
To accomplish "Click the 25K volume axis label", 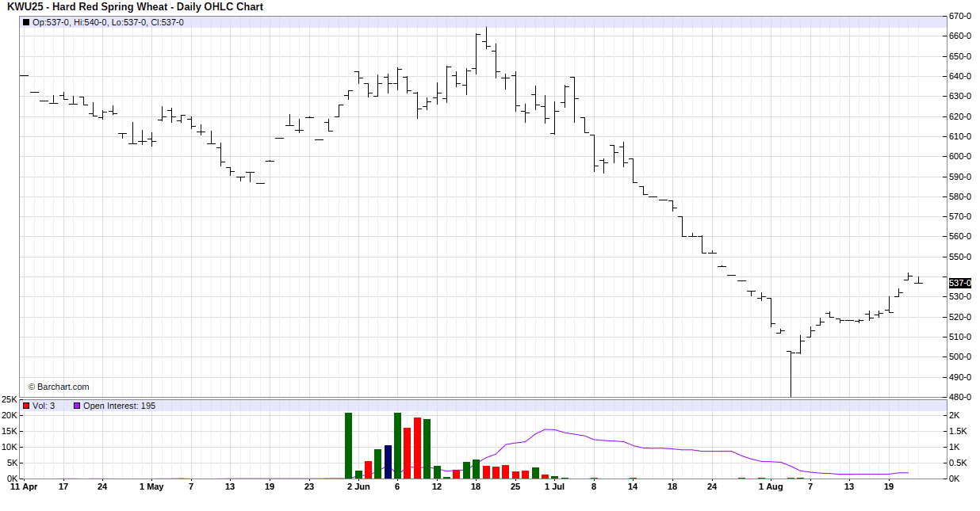I will coord(10,399).
